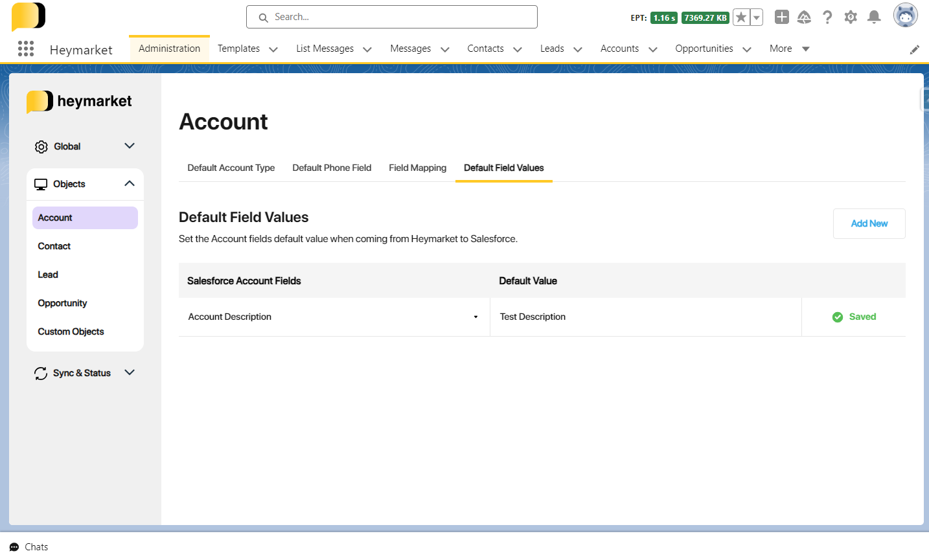The width and height of the screenshot is (929, 560).
Task: Click the Heymarket logo in the header
Action: [x=29, y=16]
